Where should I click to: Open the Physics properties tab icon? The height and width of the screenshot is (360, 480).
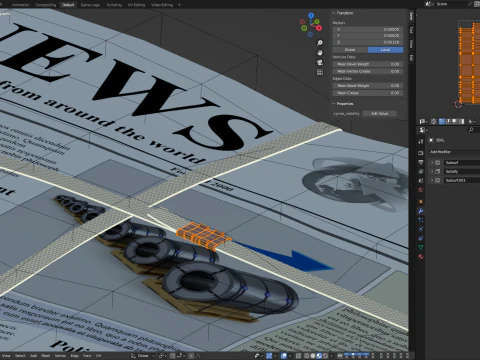pos(421,229)
